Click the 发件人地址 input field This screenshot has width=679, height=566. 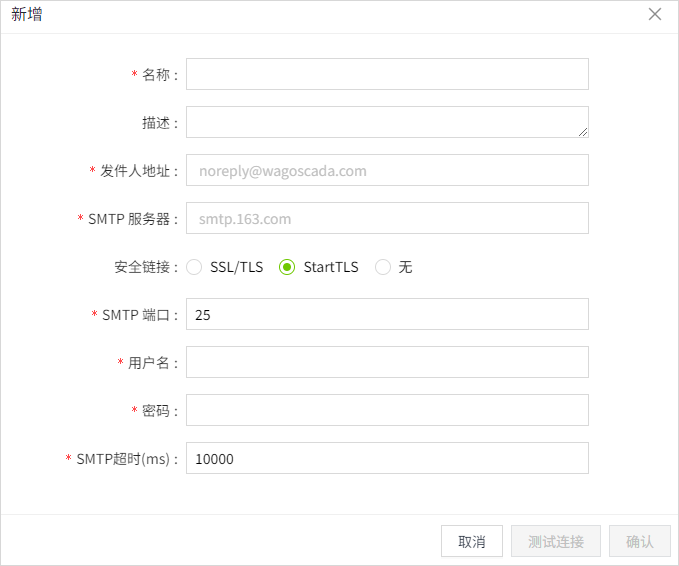387,170
